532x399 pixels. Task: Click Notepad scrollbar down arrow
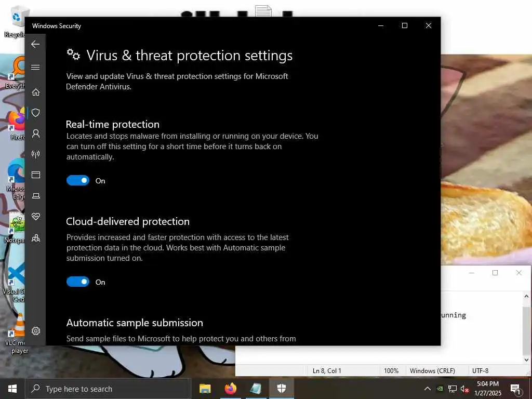coord(526,360)
